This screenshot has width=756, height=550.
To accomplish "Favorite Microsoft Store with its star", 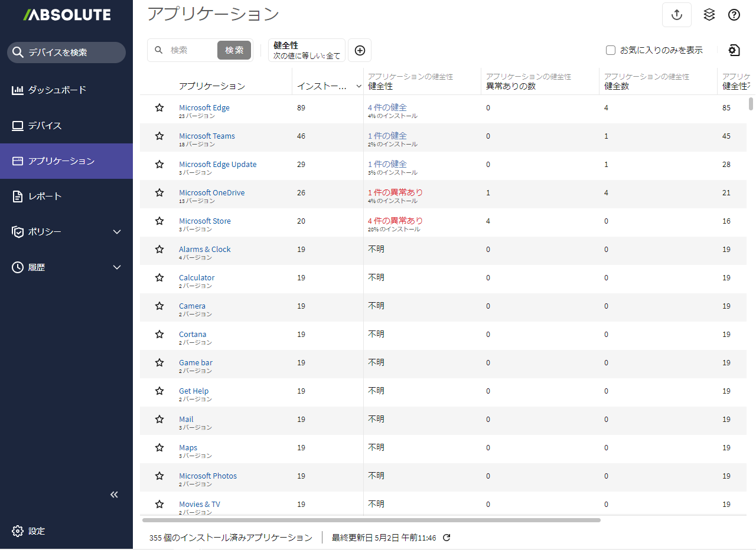I will [x=159, y=221].
